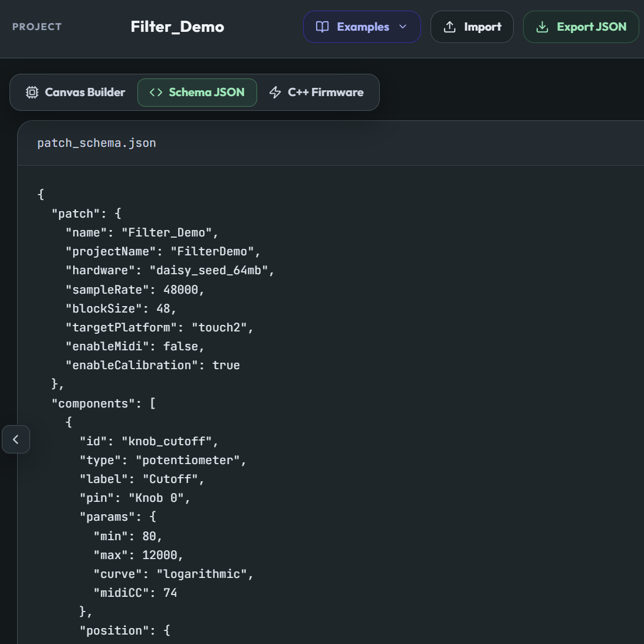Screen dimensions: 644x644
Task: Click the Import button
Action: tap(472, 27)
